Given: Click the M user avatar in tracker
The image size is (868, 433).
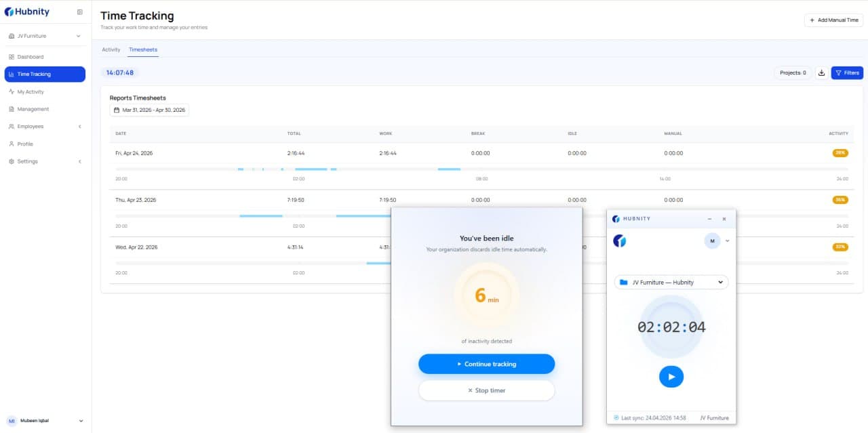Looking at the screenshot, I should [712, 241].
